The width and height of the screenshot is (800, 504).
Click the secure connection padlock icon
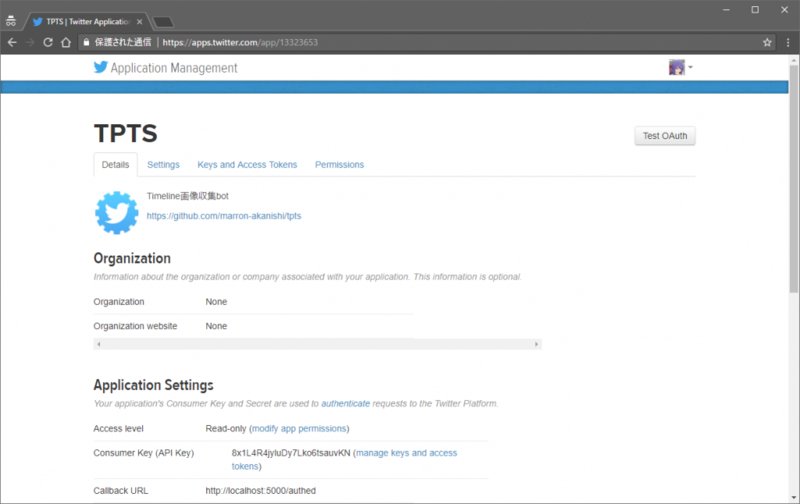(x=86, y=42)
